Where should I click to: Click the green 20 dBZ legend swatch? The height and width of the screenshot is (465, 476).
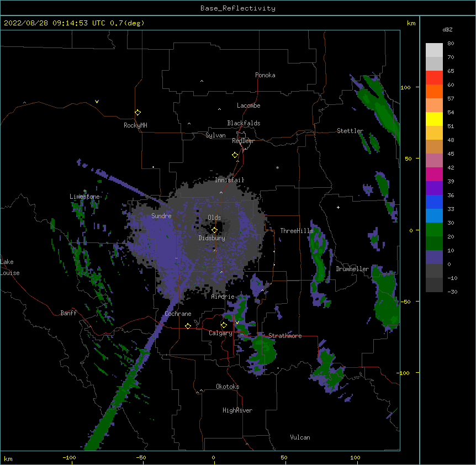click(434, 230)
